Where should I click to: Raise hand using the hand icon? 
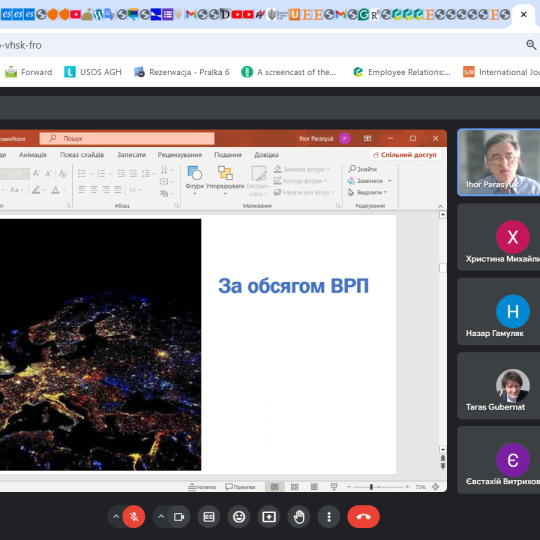pos(299,517)
